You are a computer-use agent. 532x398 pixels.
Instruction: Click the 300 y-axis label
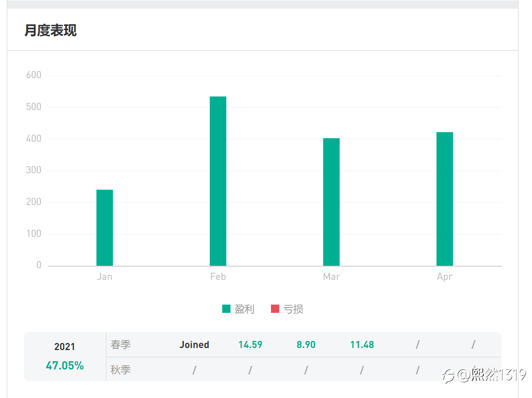34,170
